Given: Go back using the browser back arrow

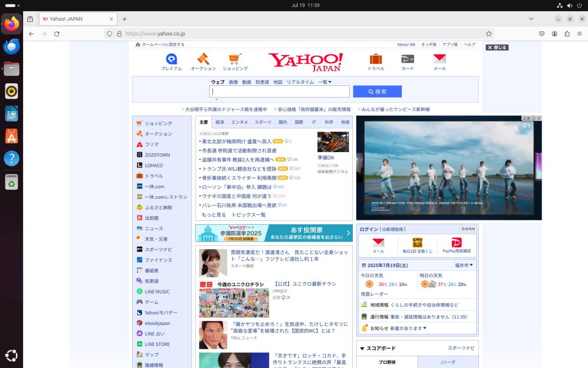Looking at the screenshot, I should [x=31, y=34].
